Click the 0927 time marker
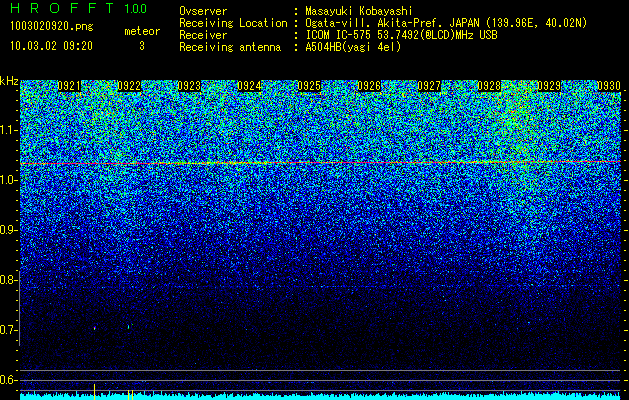This screenshot has height=400, width=629. click(429, 86)
